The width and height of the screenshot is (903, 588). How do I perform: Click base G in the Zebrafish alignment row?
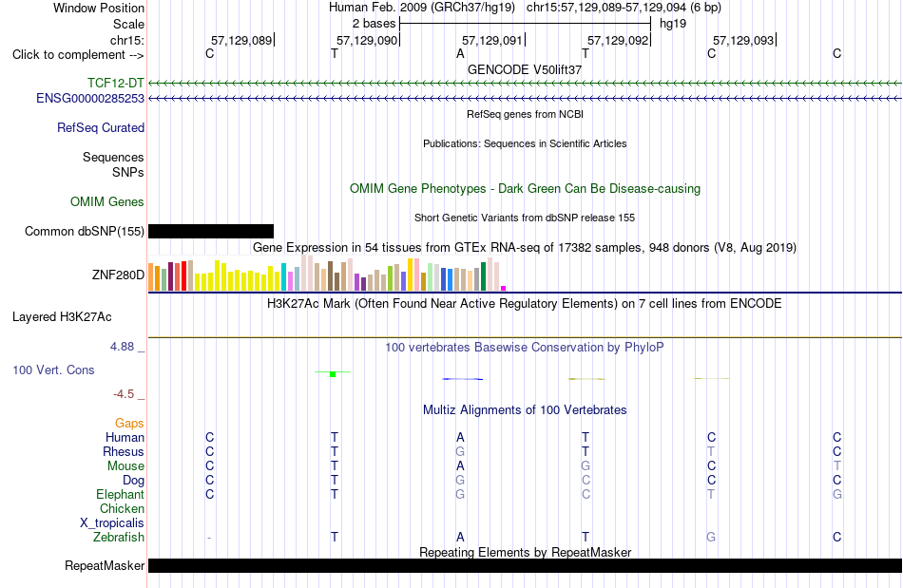pyautogui.click(x=711, y=538)
